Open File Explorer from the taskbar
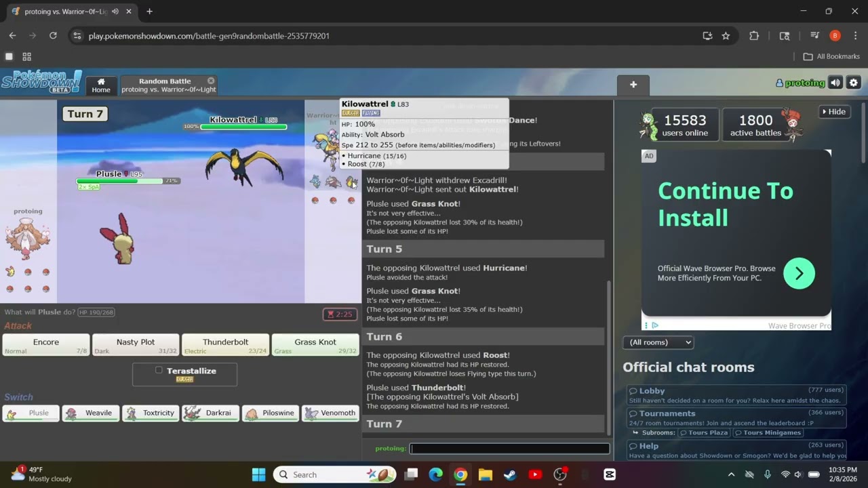This screenshot has height=488, width=868. (486, 474)
